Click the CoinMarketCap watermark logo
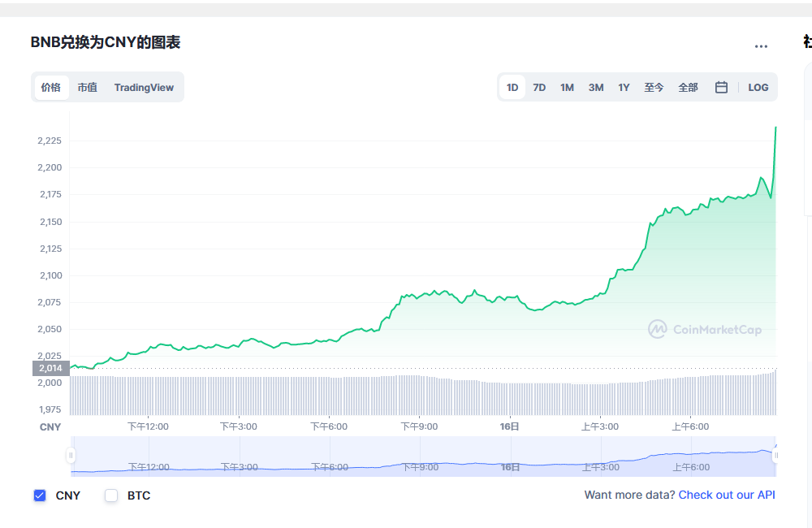Image resolution: width=812 pixels, height=528 pixels. 705,329
